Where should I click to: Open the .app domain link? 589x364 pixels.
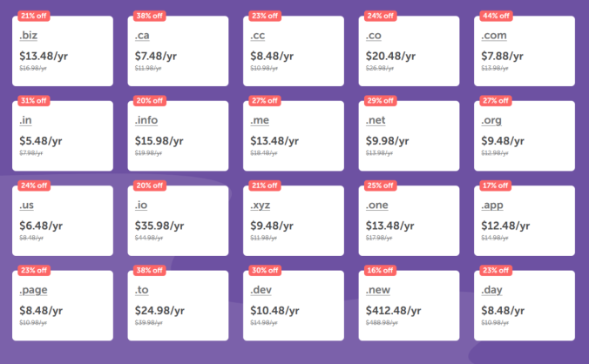(493, 206)
